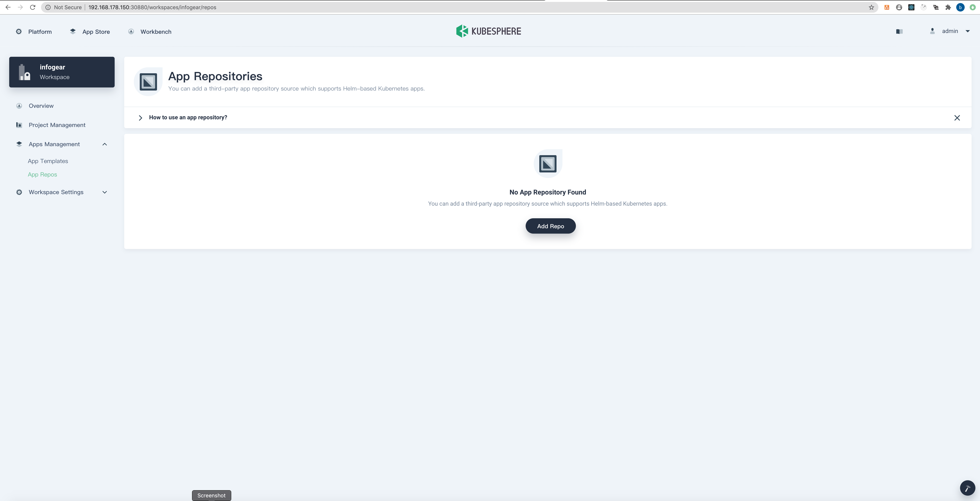Image resolution: width=980 pixels, height=501 pixels.
Task: Dismiss the app repository help banner
Action: [958, 118]
